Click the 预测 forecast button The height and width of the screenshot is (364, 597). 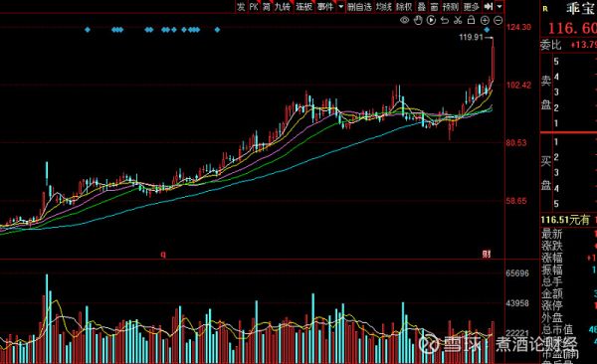pyautogui.click(x=451, y=7)
